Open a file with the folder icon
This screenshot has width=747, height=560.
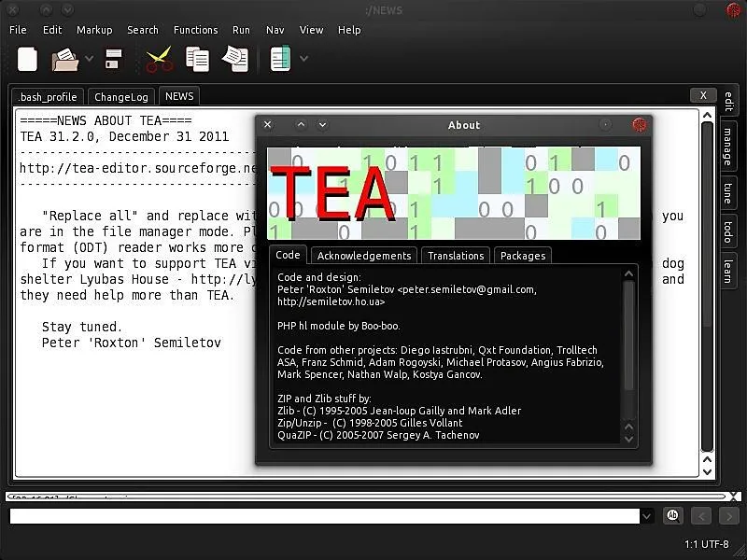tap(64, 59)
